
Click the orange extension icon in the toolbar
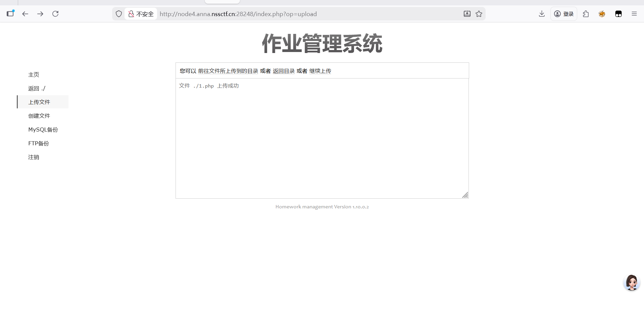(x=602, y=14)
